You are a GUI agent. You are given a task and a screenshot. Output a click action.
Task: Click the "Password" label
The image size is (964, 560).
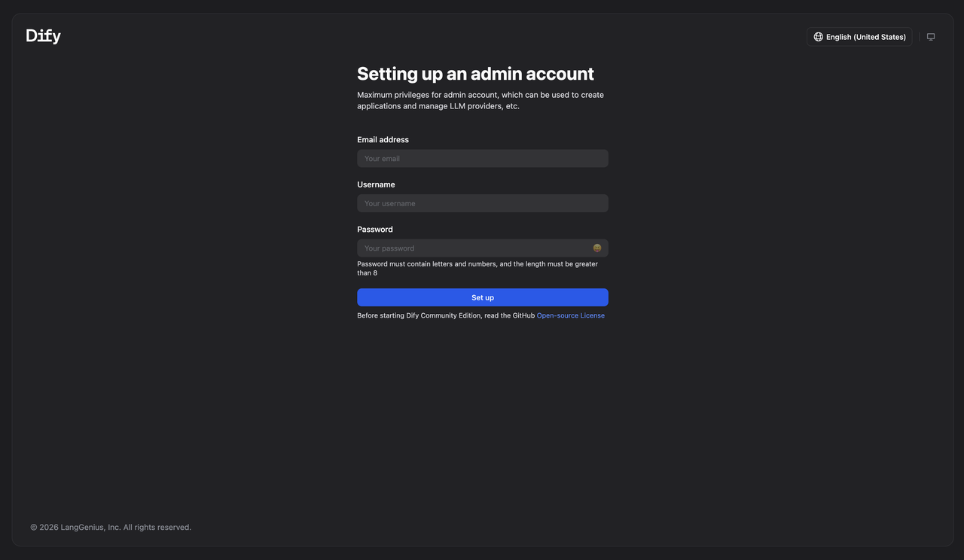click(375, 230)
